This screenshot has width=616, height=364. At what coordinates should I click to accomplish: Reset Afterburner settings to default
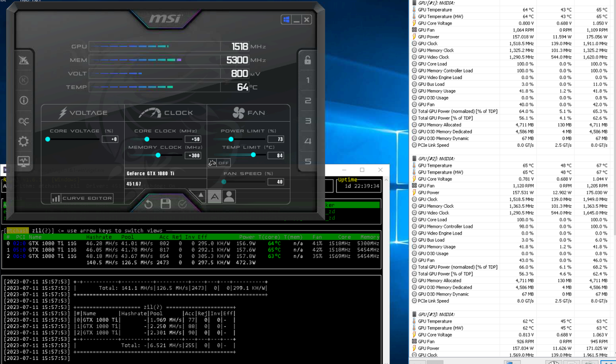pos(148,204)
